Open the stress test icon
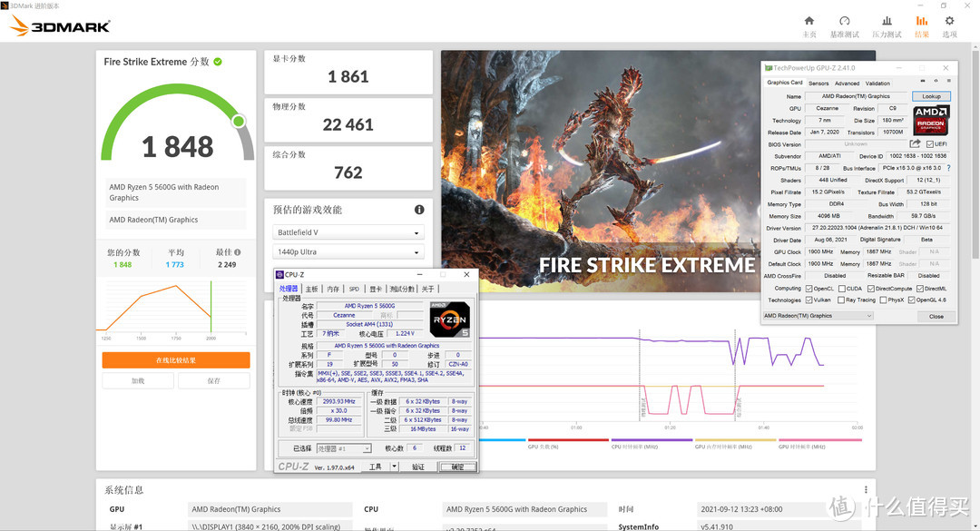The height and width of the screenshot is (531, 980). tap(887, 21)
